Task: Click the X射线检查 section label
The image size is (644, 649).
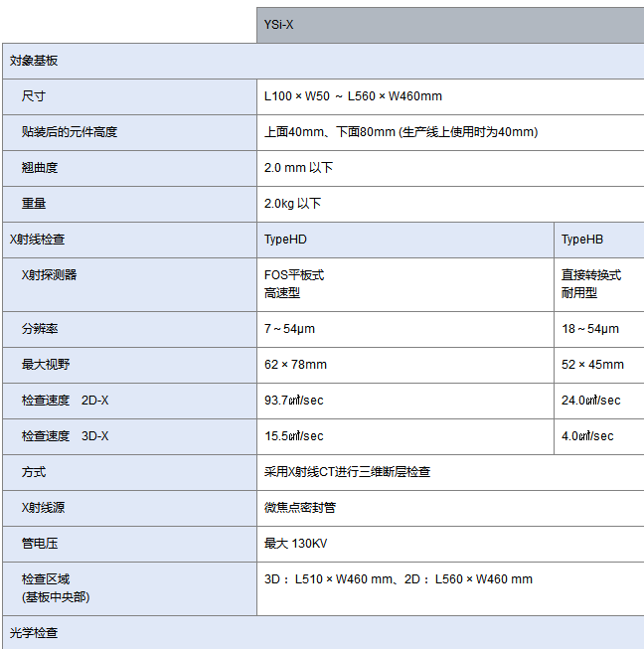Action: click(38, 240)
